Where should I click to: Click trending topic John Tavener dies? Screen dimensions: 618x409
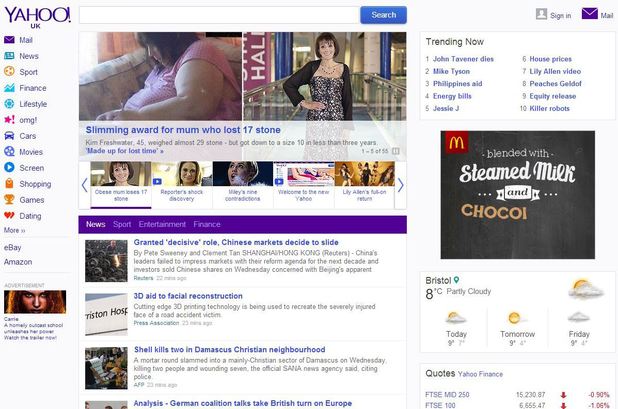coord(463,59)
